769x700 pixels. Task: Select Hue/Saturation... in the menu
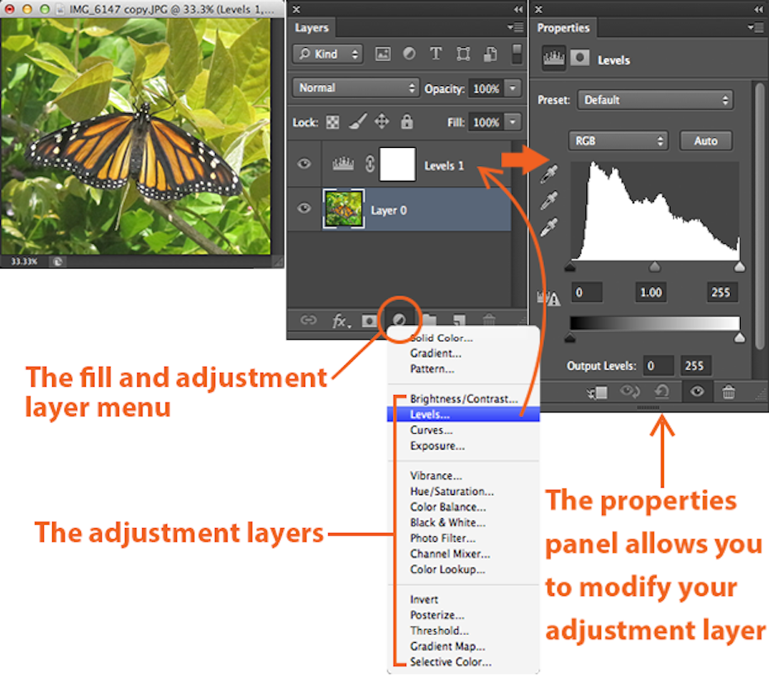[451, 492]
